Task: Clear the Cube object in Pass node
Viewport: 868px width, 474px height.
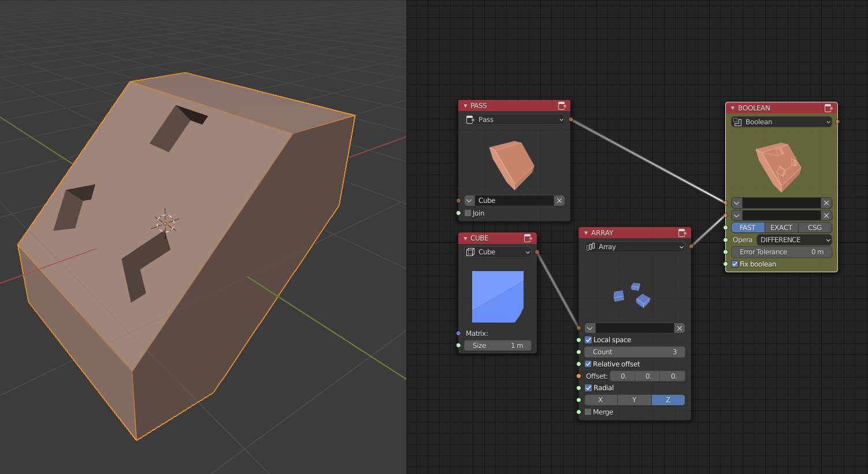Action: point(559,201)
